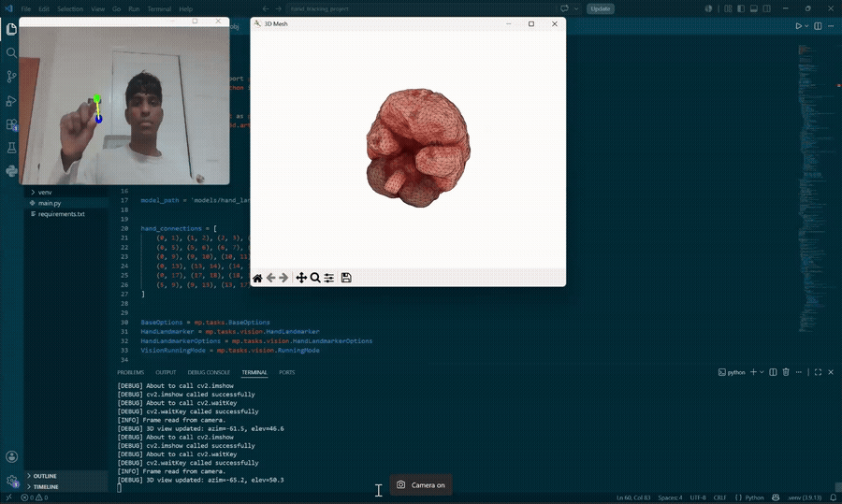Open the Accounts menu icon
This screenshot has width=842, height=504.
(x=11, y=456)
